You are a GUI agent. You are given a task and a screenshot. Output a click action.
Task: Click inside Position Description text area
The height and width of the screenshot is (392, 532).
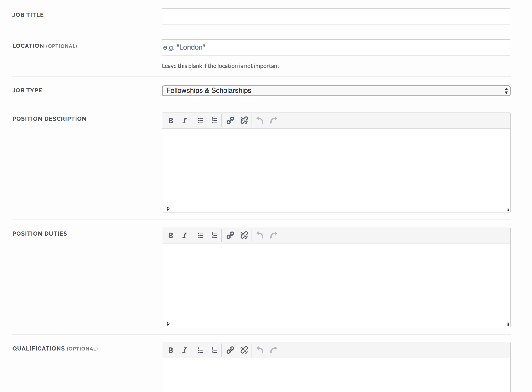[336, 166]
